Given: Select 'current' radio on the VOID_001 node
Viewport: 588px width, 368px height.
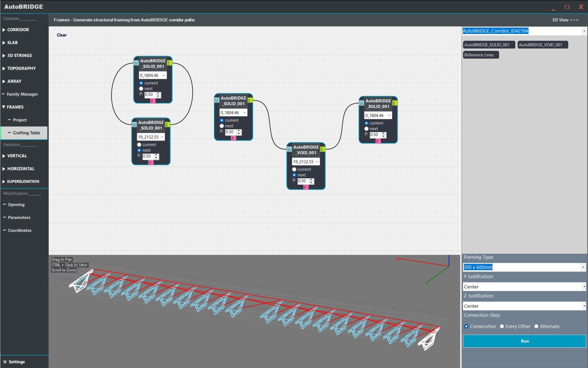Looking at the screenshot, I should pos(294,169).
